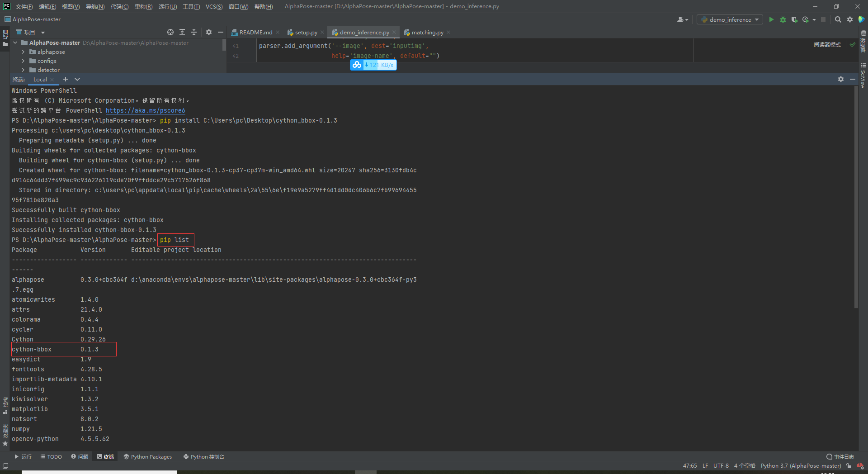Viewport: 868px width, 474px height.
Task: Open 问题 problems tool window
Action: (80, 457)
